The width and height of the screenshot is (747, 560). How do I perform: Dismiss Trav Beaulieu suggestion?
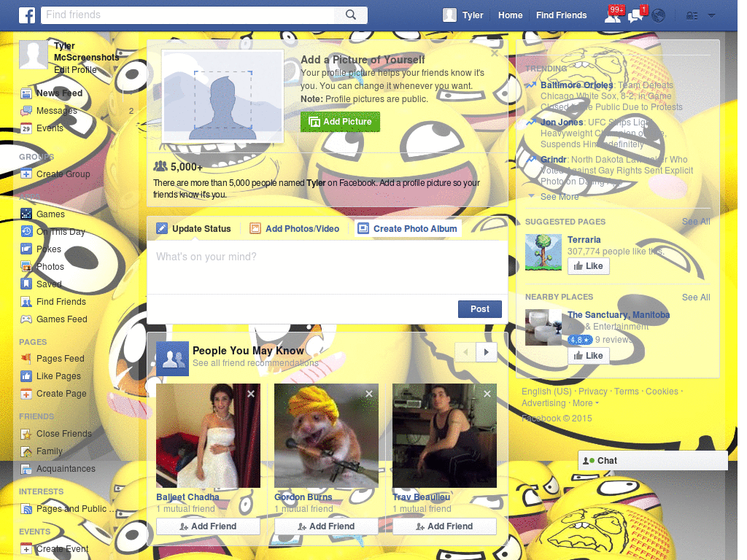[487, 394]
